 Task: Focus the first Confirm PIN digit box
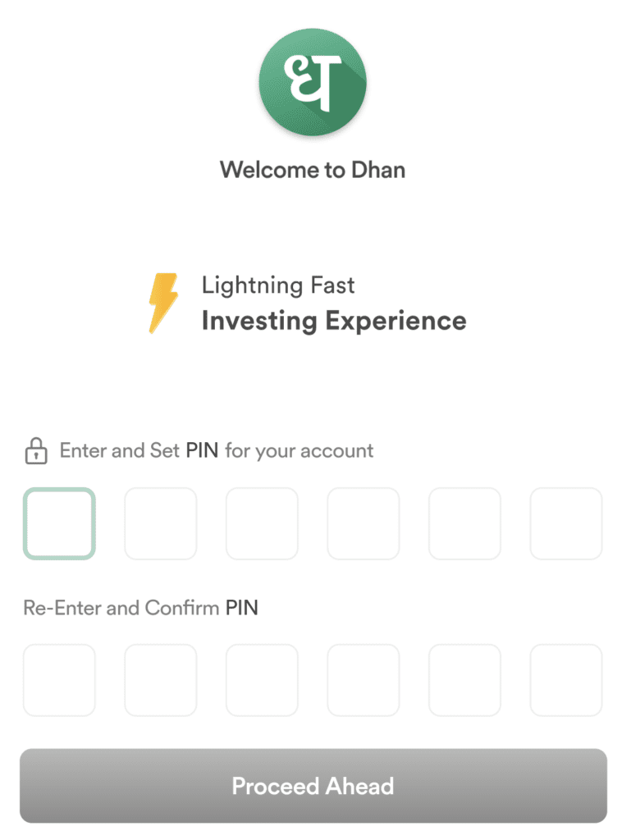coord(59,680)
